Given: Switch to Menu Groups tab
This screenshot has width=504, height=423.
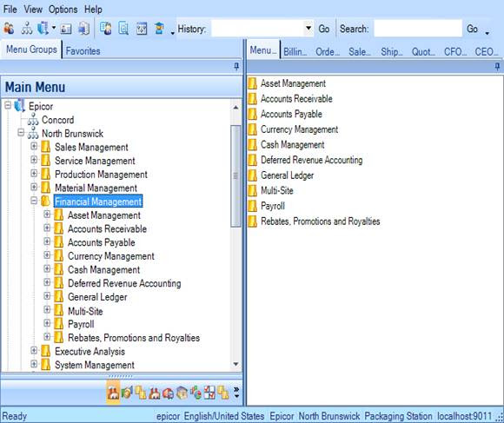Looking at the screenshot, I should (x=31, y=50).
